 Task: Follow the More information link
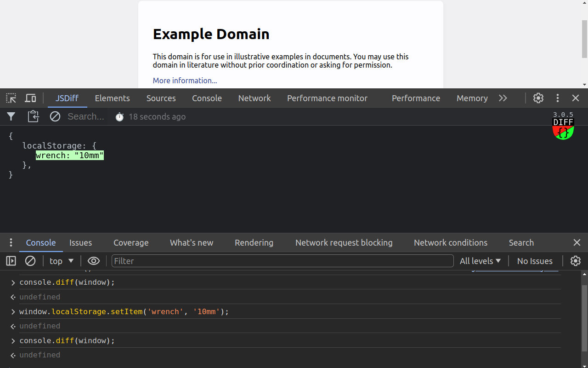[185, 80]
